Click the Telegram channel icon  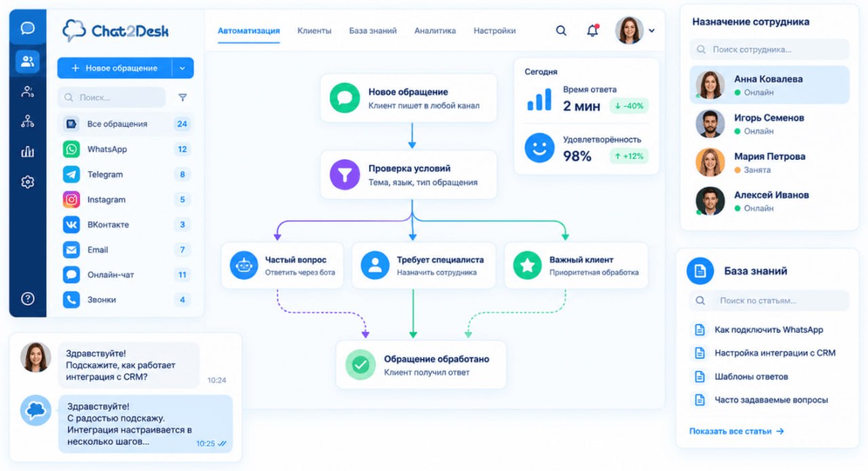click(x=71, y=174)
